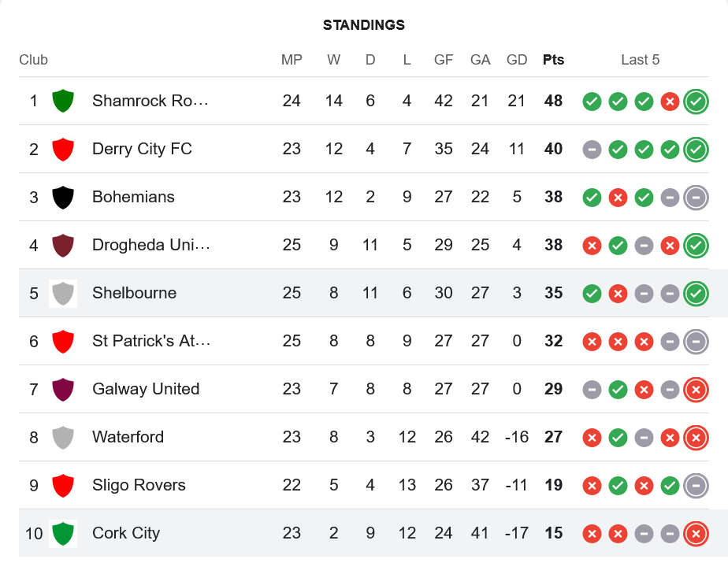This screenshot has height=570, width=728.
Task: Open the Waterford team page
Action: [128, 437]
